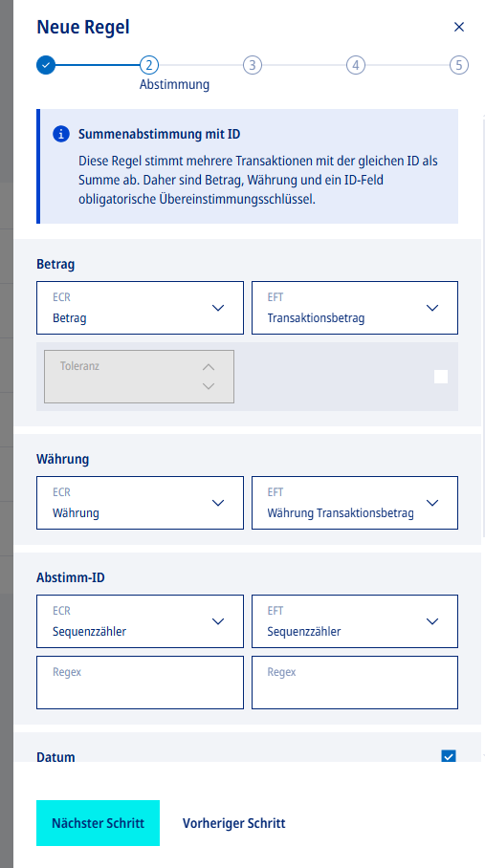Increase Toleranz with the up arrow

(209, 367)
